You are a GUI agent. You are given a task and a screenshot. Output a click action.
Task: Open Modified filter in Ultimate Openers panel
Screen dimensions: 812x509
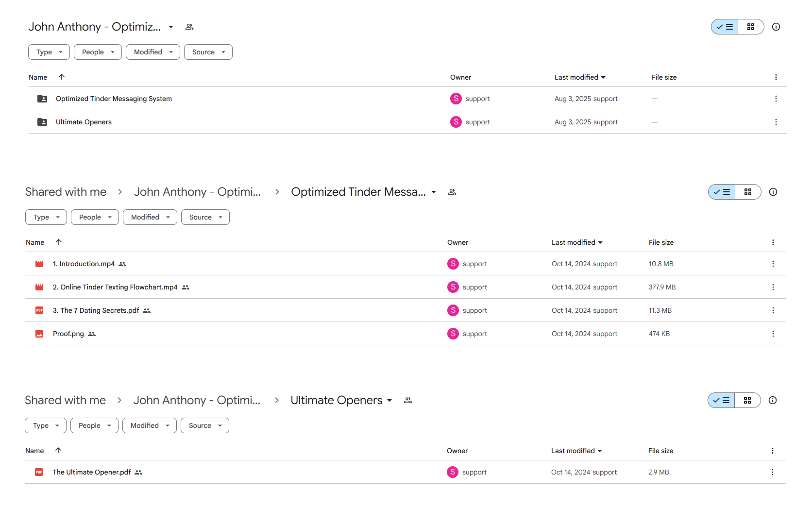click(150, 425)
